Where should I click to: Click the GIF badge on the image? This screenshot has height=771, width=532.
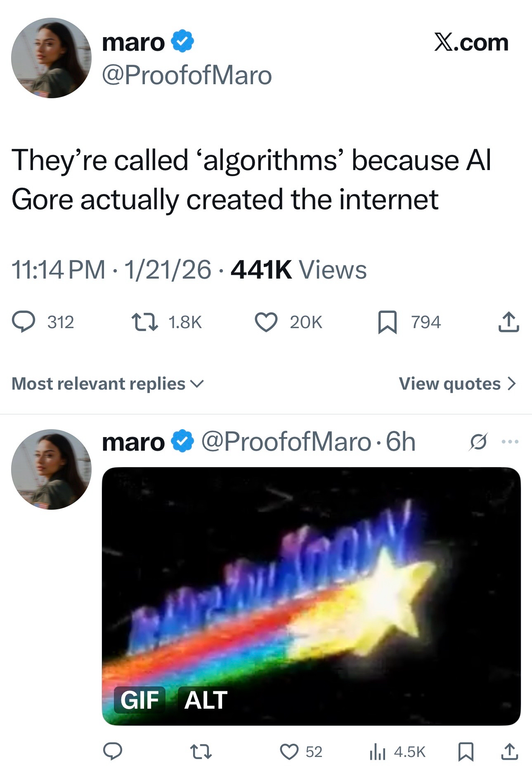[140, 700]
